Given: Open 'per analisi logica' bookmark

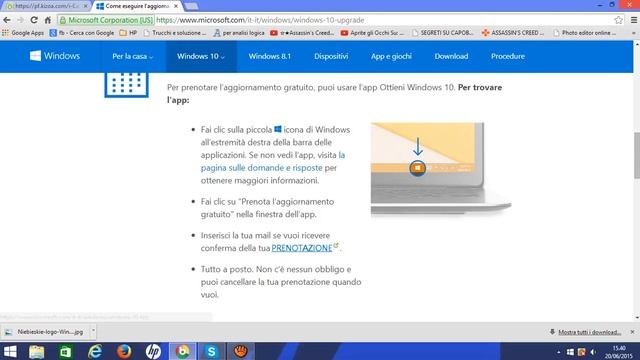Looking at the screenshot, I should pyautogui.click(x=239, y=33).
